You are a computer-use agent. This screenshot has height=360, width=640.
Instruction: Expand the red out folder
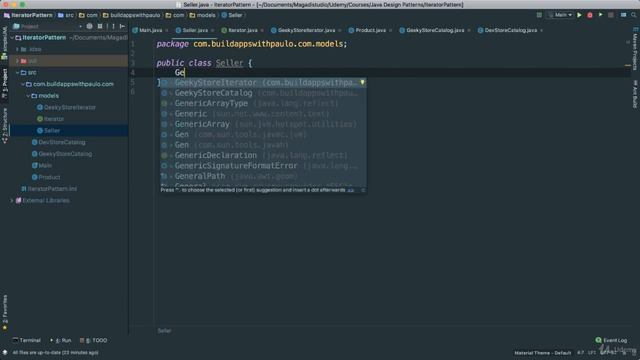click(17, 61)
